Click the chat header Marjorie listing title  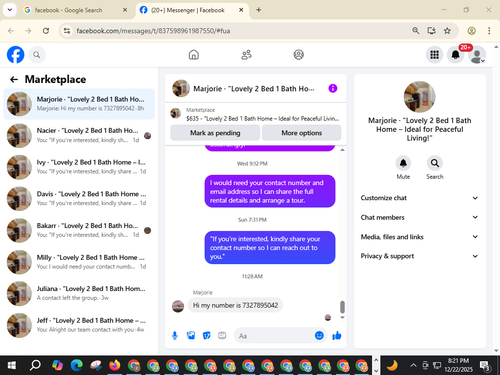(254, 89)
